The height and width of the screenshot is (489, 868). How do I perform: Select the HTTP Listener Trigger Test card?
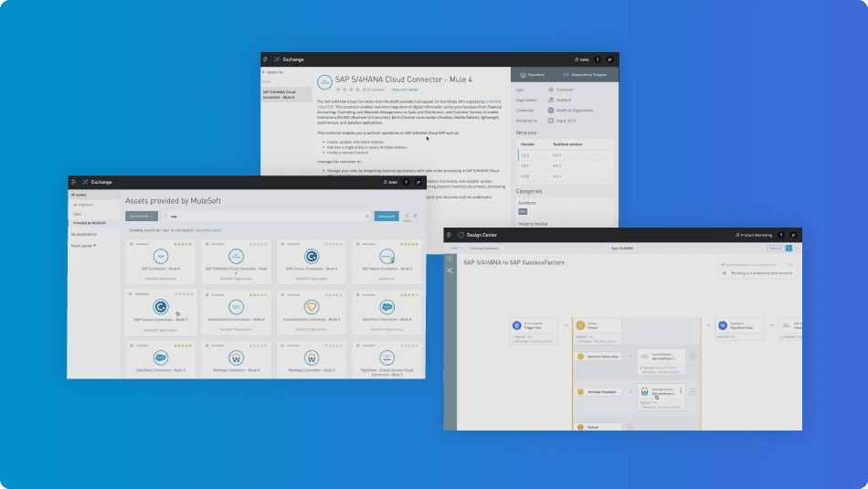[x=534, y=331]
